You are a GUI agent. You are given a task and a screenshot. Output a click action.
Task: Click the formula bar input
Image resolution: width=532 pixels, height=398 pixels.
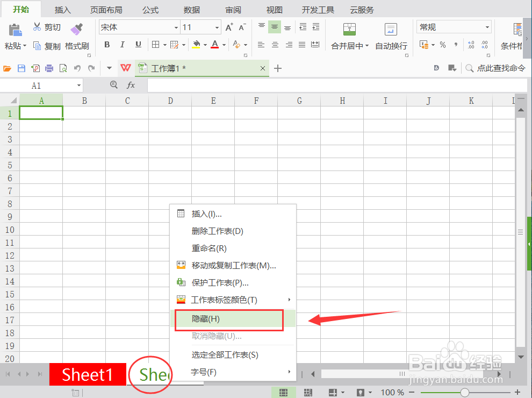click(337, 85)
